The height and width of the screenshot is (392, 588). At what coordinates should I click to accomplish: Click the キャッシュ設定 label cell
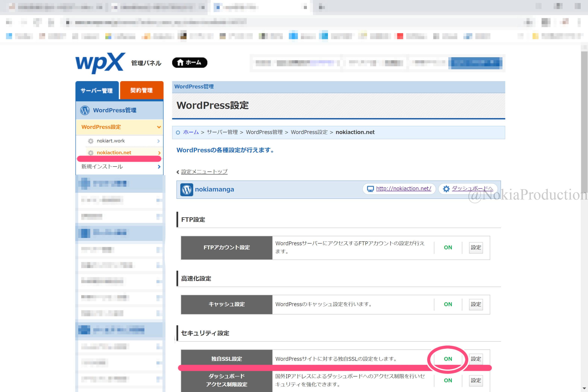point(227,304)
